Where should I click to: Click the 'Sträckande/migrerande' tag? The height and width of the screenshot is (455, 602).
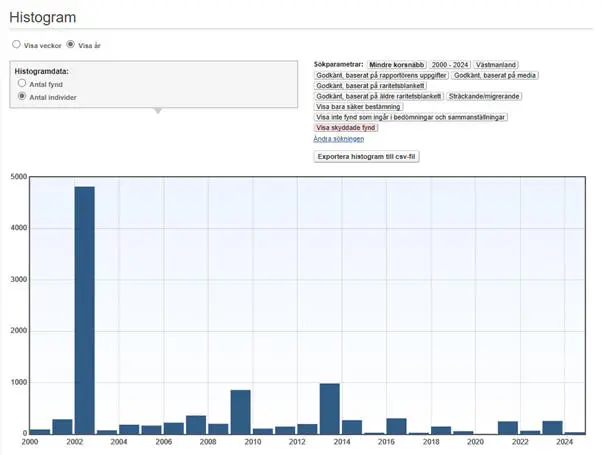click(481, 96)
